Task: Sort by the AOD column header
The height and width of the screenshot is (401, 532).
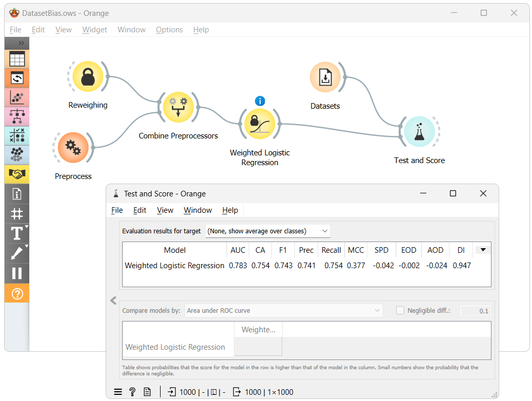Action: click(436, 250)
